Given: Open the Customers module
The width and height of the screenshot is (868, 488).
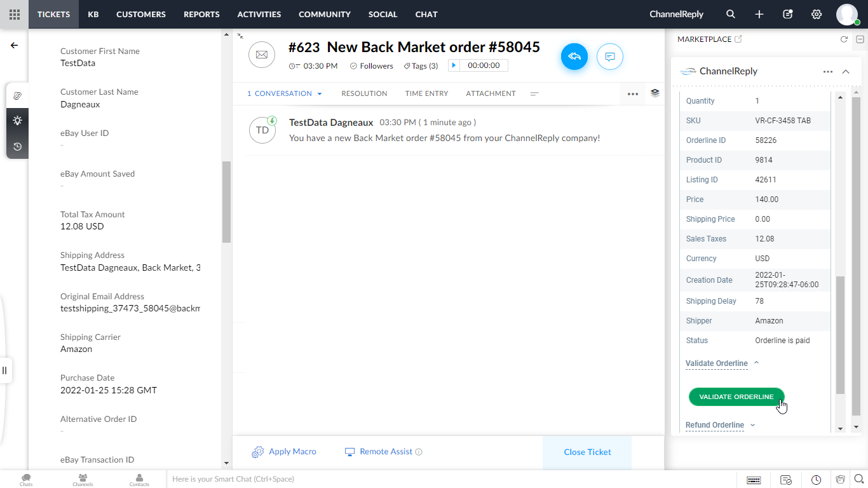Looking at the screenshot, I should (141, 14).
